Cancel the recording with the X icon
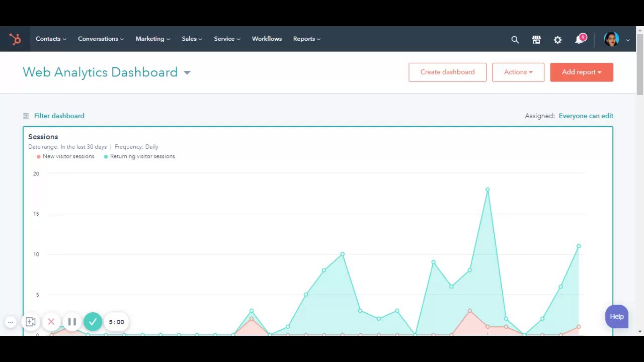644x362 pixels. [x=51, y=322]
